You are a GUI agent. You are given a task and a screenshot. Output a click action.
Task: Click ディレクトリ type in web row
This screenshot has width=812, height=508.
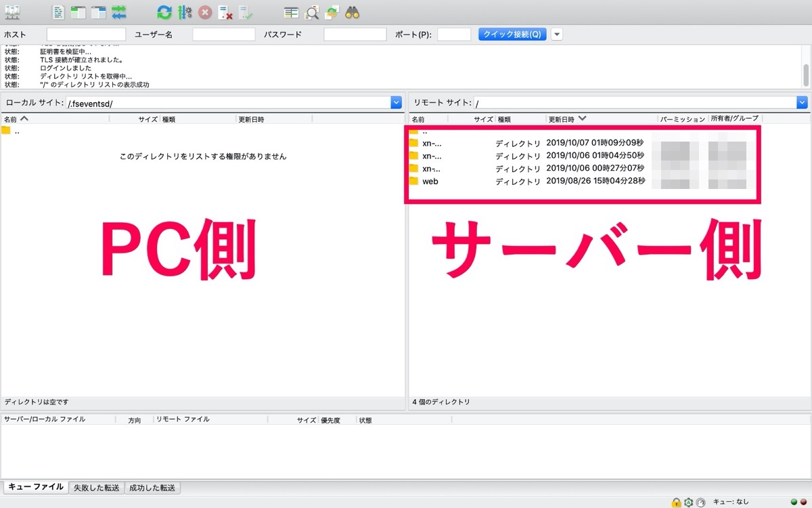pos(518,182)
